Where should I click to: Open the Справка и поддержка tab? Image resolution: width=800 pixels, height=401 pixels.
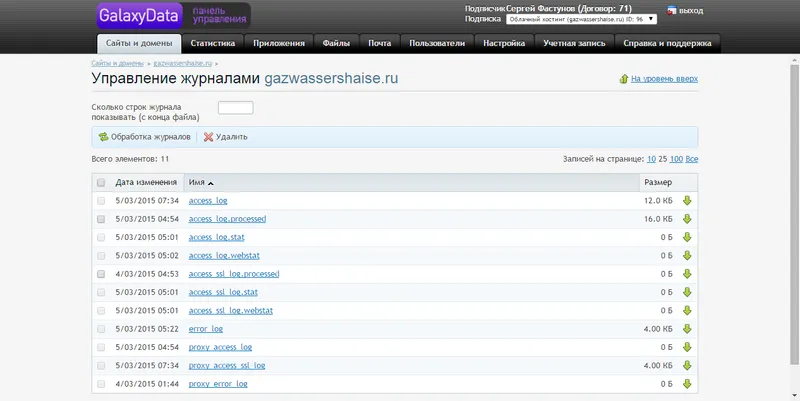pyautogui.click(x=667, y=43)
